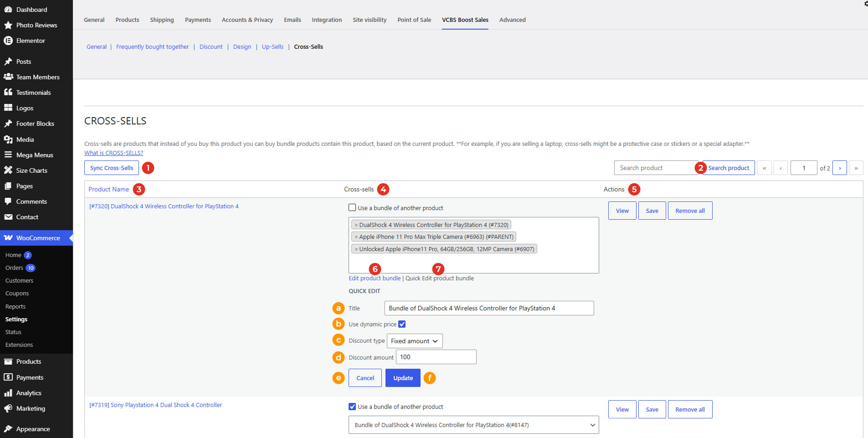Click the Size Charts ruler icon
868x438 pixels.
point(8,170)
